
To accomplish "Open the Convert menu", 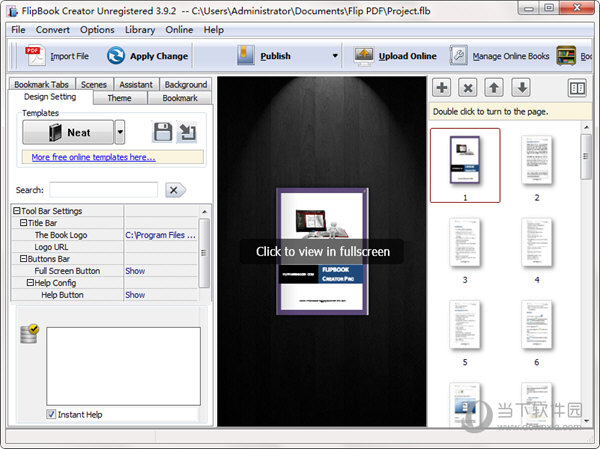I will pyautogui.click(x=53, y=30).
